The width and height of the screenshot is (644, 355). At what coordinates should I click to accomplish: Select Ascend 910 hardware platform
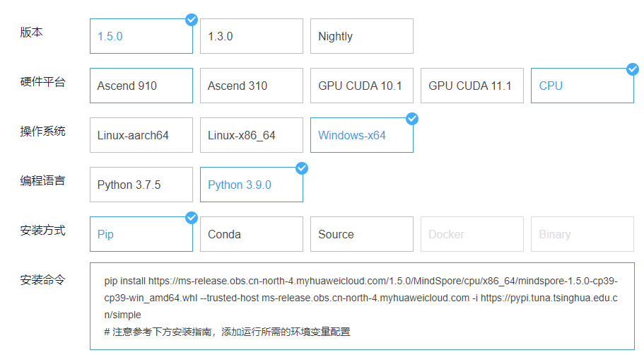[x=141, y=86]
